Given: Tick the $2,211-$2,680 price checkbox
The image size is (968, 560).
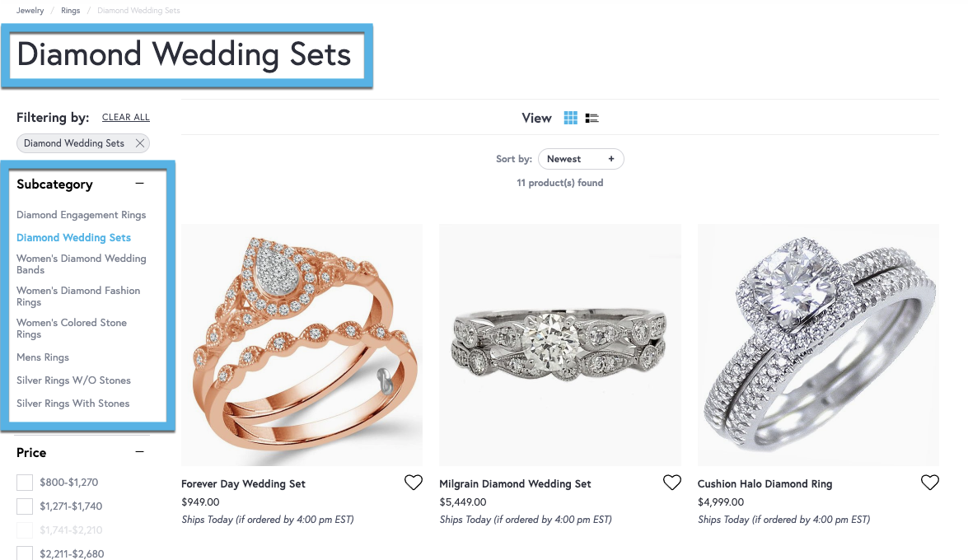Looking at the screenshot, I should [x=25, y=553].
